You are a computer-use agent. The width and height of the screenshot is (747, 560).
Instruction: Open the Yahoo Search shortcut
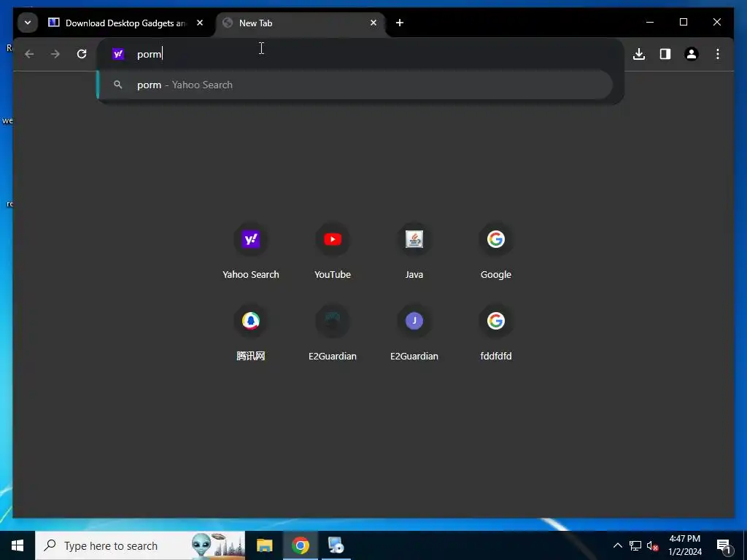[x=251, y=252]
